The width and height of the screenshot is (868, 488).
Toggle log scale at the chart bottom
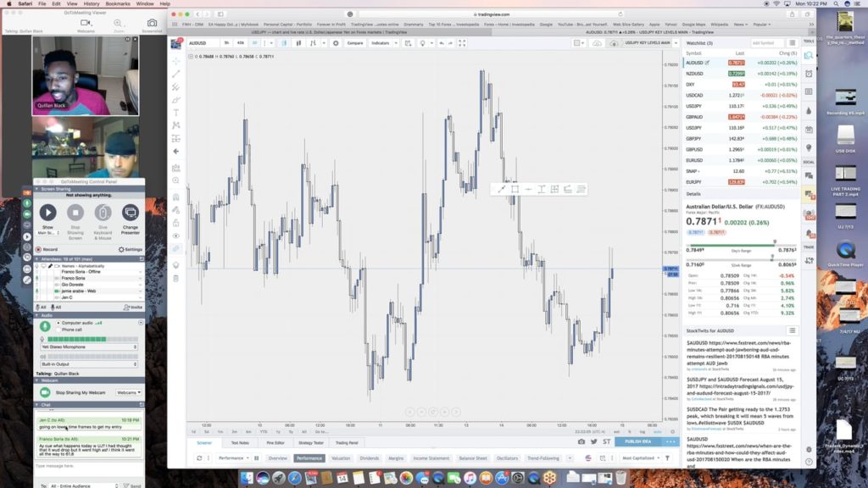[643, 431]
